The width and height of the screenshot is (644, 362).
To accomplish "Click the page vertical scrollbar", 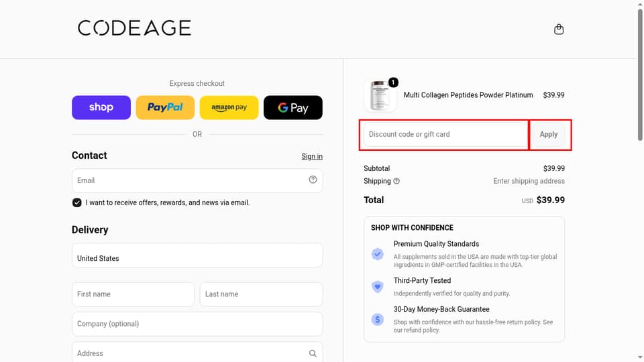I will [640, 76].
